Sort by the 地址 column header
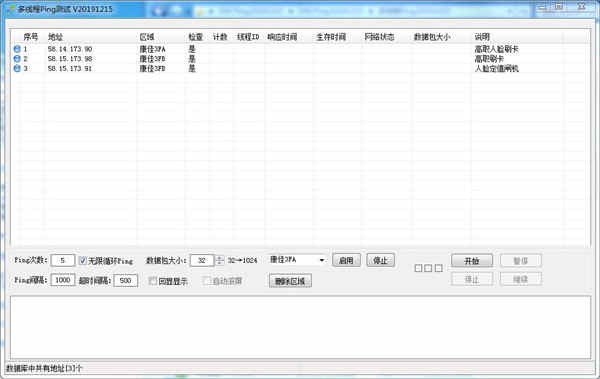 tap(55, 37)
